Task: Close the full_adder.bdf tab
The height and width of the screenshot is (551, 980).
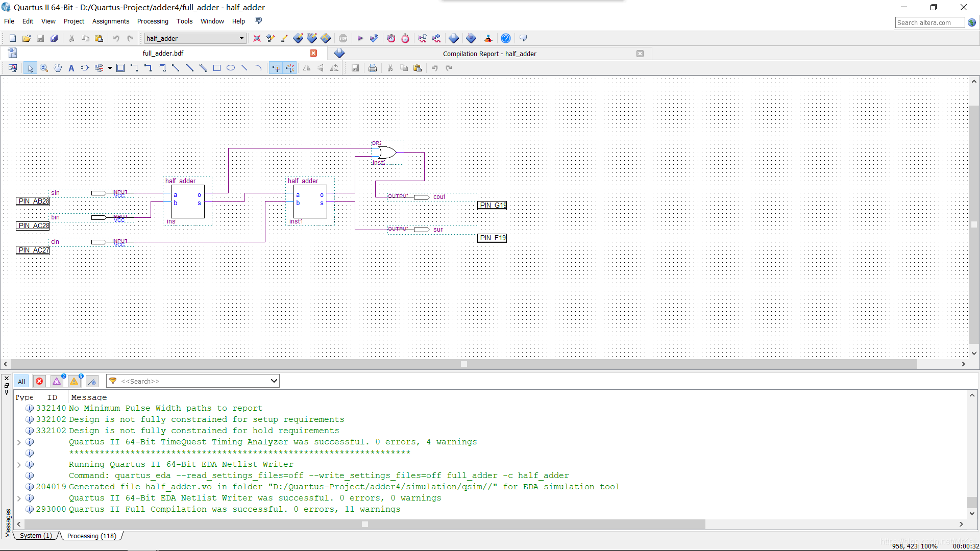Action: click(313, 53)
